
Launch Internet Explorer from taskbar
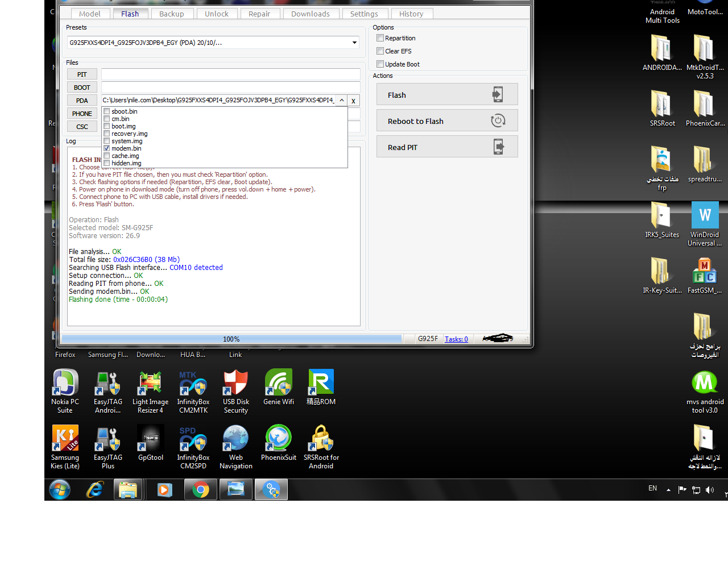pyautogui.click(x=94, y=489)
